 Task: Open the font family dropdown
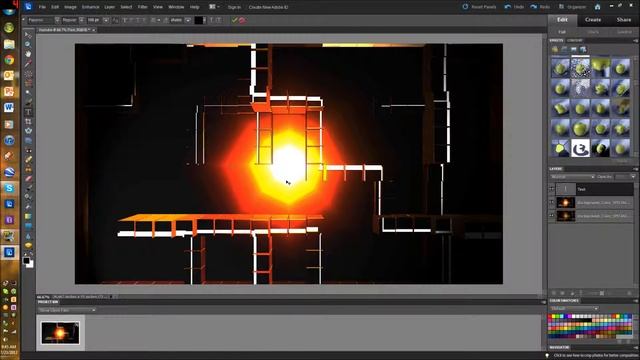click(x=57, y=20)
